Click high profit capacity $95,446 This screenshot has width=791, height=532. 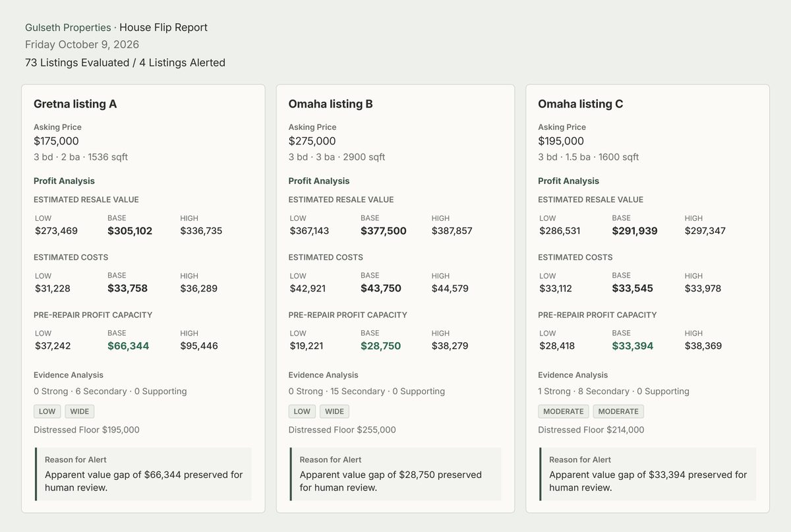[x=199, y=345]
